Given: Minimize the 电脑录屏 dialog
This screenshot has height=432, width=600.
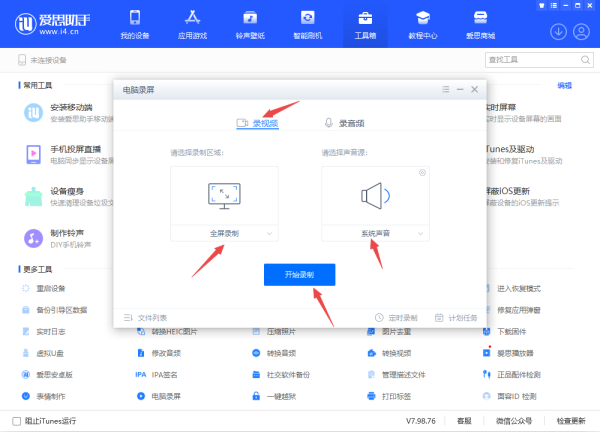Looking at the screenshot, I should tap(460, 90).
